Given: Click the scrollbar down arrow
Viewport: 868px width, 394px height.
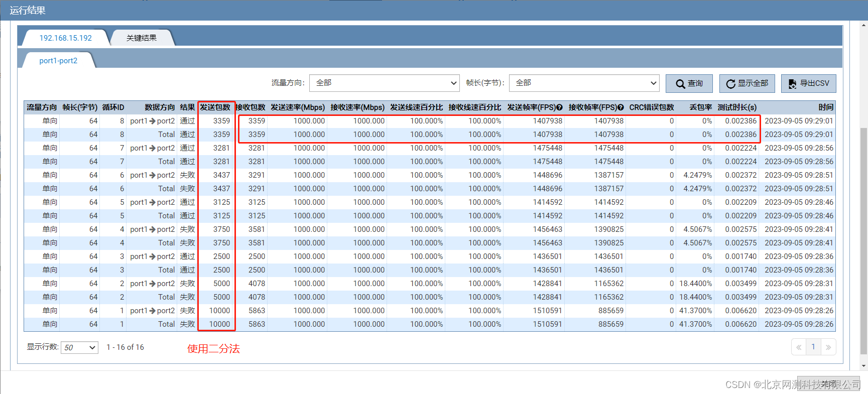Looking at the screenshot, I should tap(864, 365).
